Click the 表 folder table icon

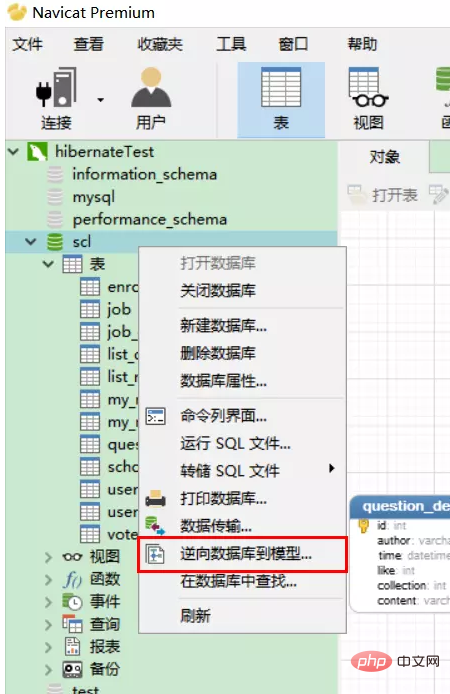pyautogui.click(x=72, y=264)
